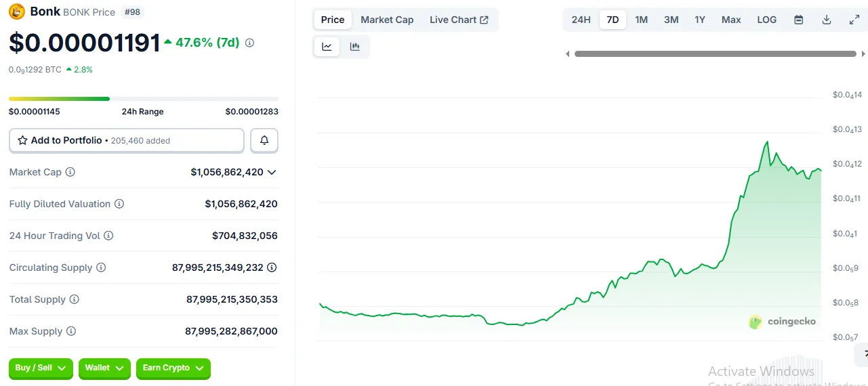Click the Bonk coin logo icon
Image resolution: width=868 pixels, height=386 pixels.
click(16, 12)
